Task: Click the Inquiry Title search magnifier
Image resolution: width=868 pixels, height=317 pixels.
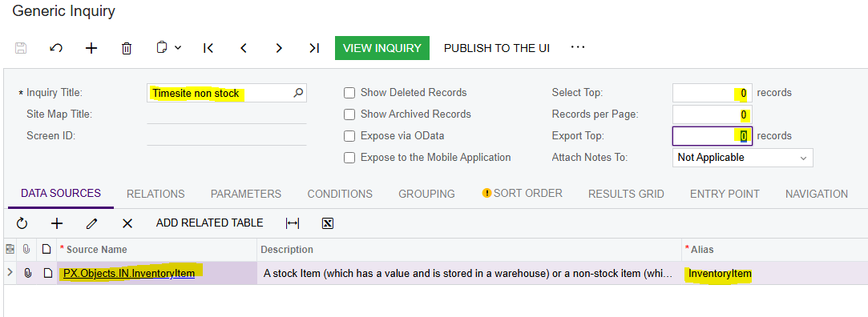Action: pyautogui.click(x=298, y=93)
